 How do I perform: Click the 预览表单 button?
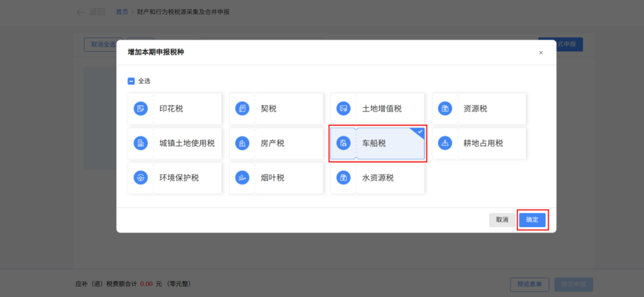(x=530, y=284)
